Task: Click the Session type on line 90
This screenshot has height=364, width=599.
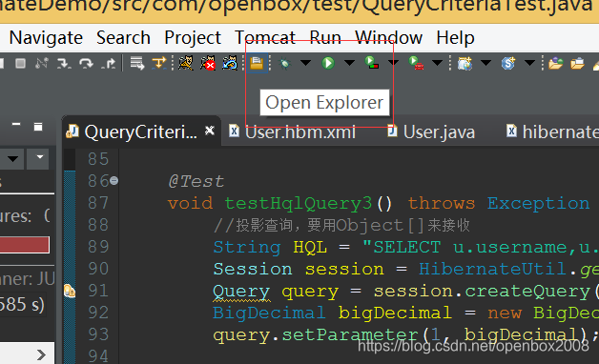Action: point(253,269)
